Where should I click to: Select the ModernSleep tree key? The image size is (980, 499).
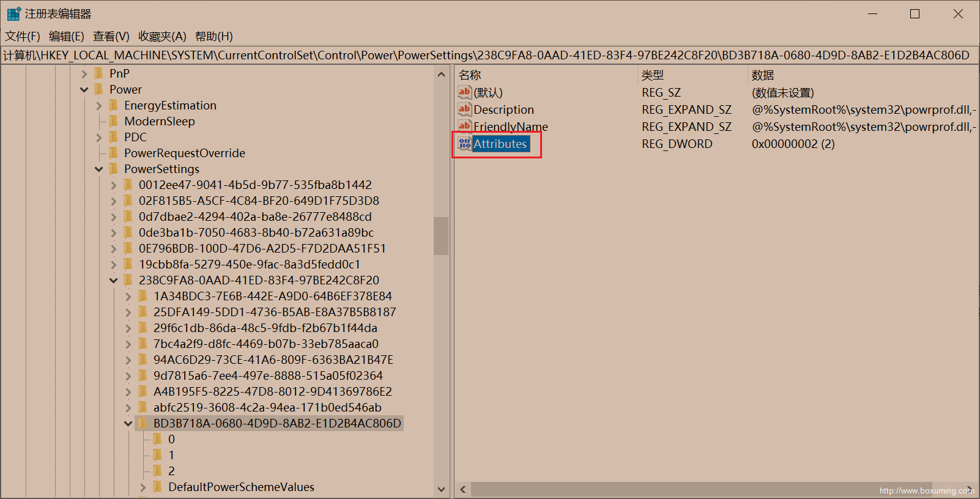pos(160,121)
